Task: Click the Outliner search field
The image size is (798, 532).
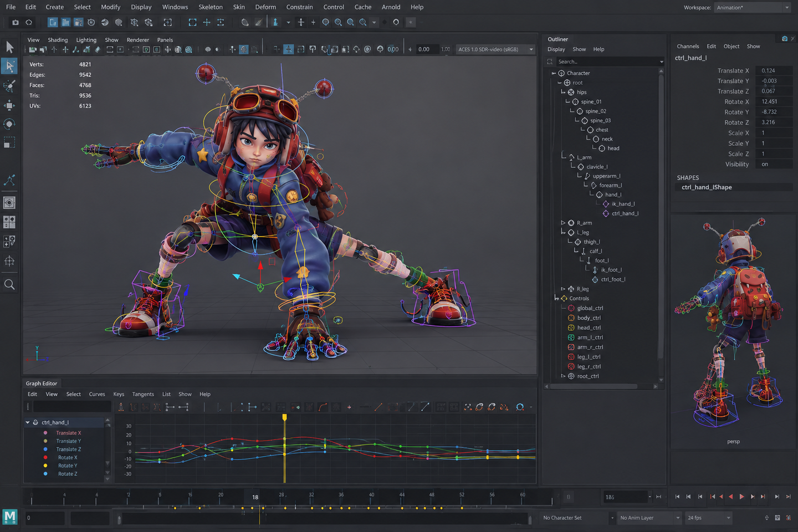Action: coord(609,62)
